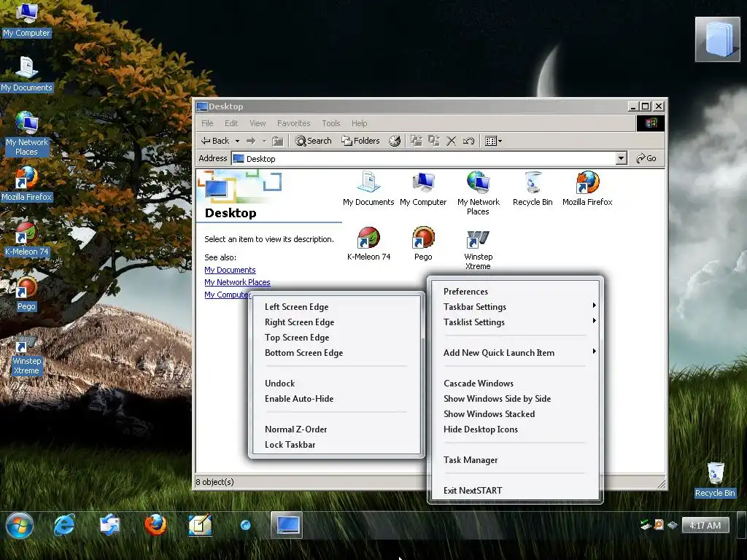This screenshot has width=747, height=560.
Task: Click the Copy To toolbar icon
Action: [434, 141]
